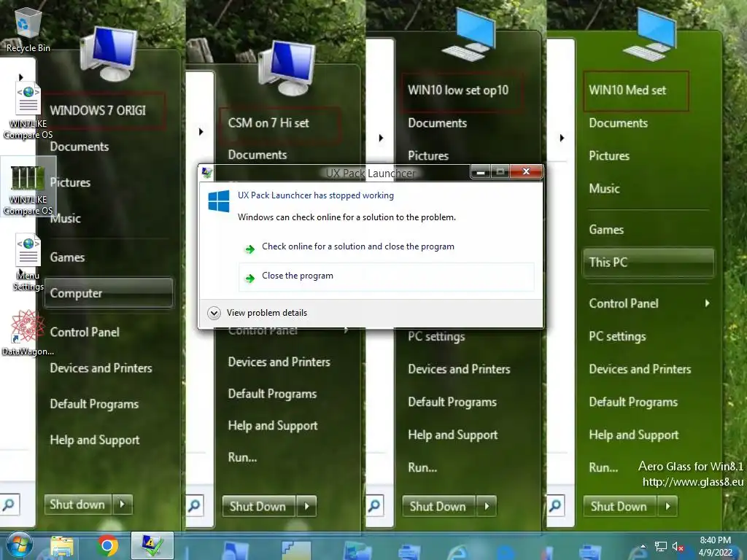Click the UX Pack Launcher taskbar button
747x560 pixels.
point(152,545)
